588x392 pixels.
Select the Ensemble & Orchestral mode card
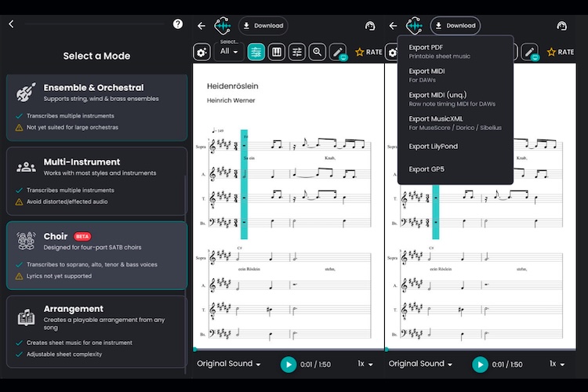click(96, 107)
